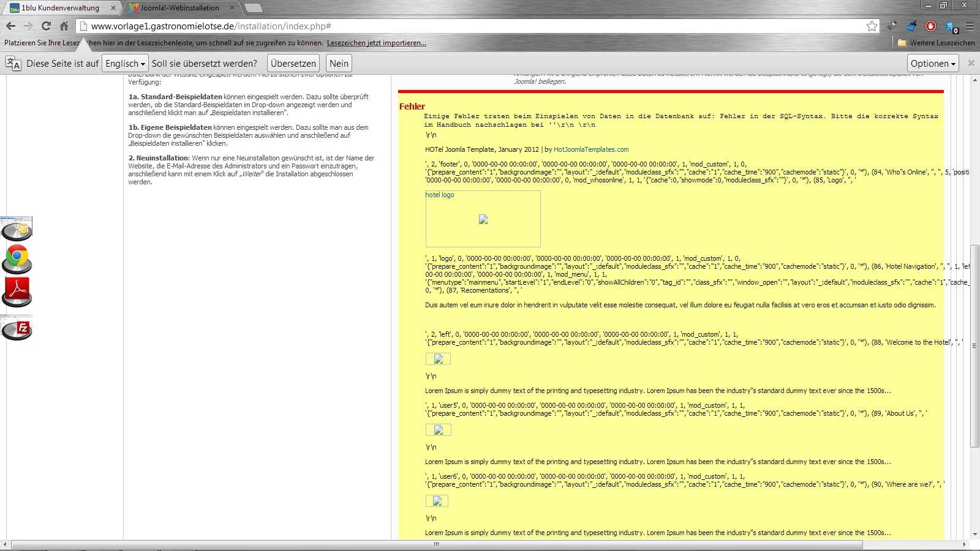Click broken image above first Lorem Ipsum block
This screenshot has height=551, width=980.
tap(439, 359)
